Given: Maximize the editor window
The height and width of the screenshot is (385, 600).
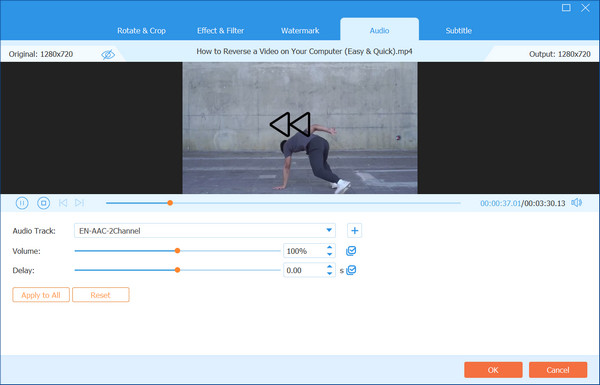Looking at the screenshot, I should coord(566,8).
